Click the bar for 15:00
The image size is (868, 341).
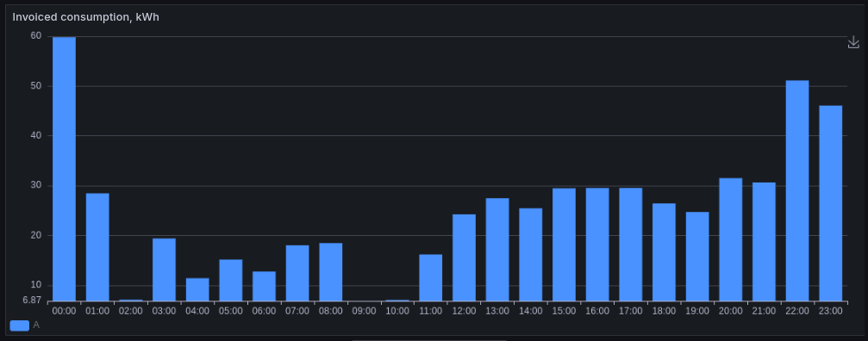(x=564, y=245)
